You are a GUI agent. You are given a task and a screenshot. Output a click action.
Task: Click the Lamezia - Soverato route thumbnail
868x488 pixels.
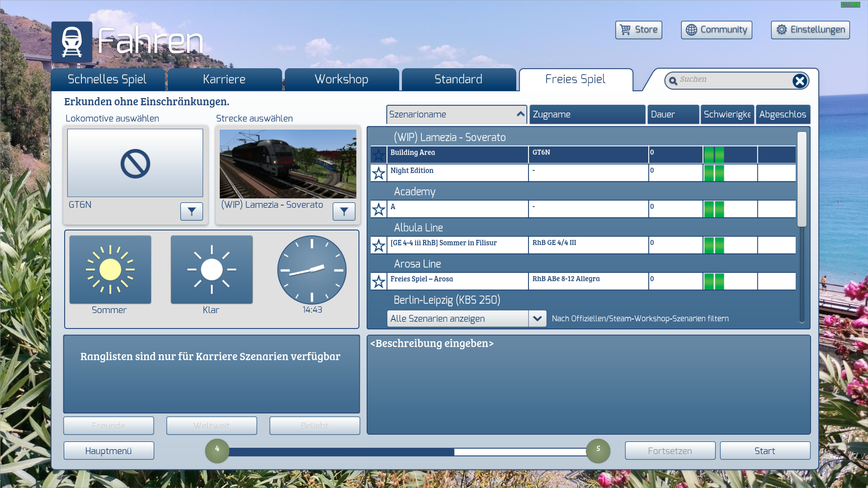coord(288,164)
